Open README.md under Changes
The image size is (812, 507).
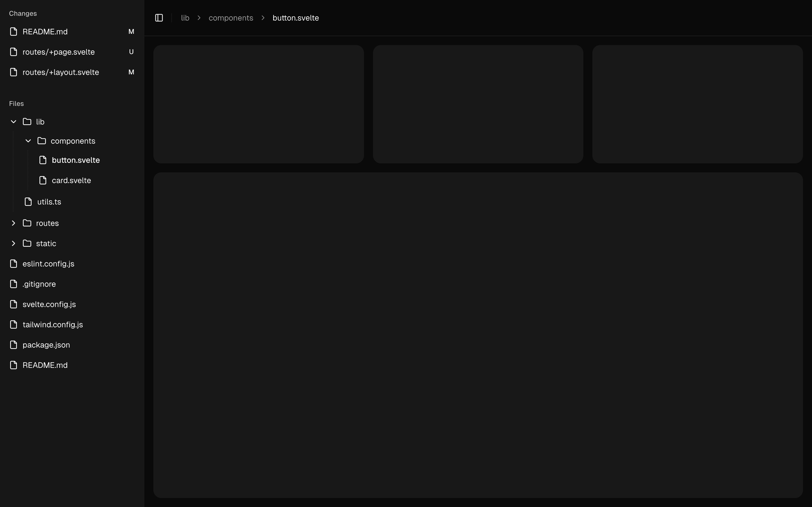pos(45,32)
